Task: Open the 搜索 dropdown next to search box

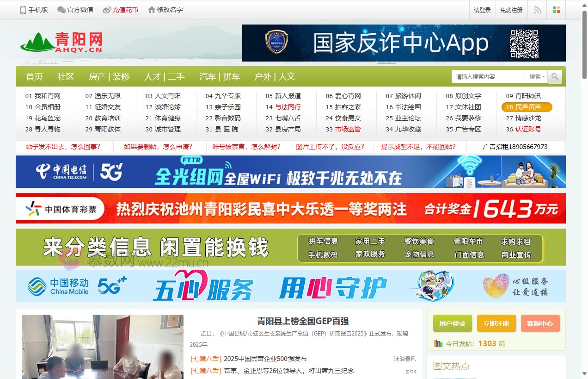Action: (536, 76)
